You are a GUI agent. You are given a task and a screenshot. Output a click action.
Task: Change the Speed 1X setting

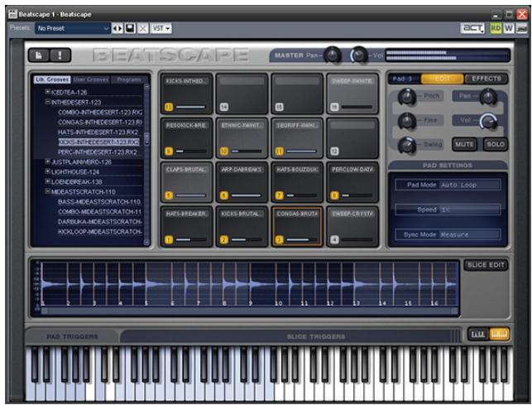click(448, 210)
